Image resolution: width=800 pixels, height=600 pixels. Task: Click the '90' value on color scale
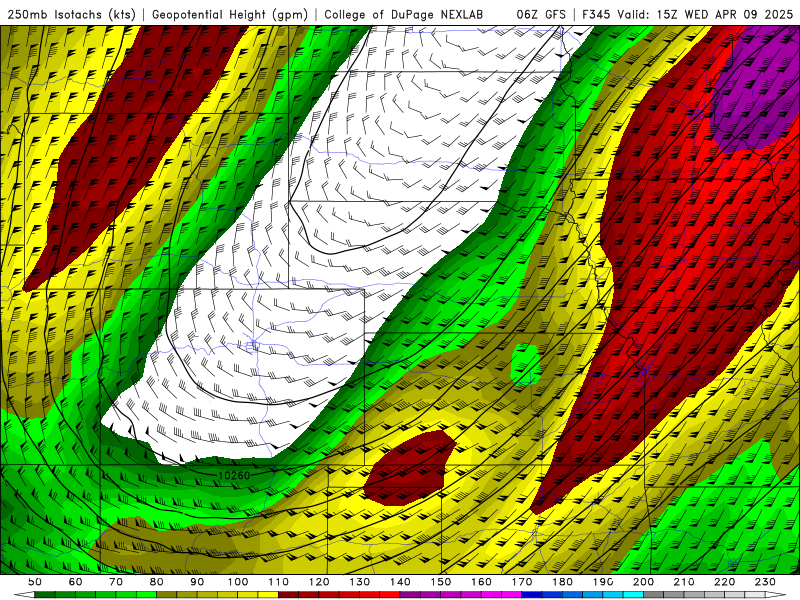[x=197, y=582]
